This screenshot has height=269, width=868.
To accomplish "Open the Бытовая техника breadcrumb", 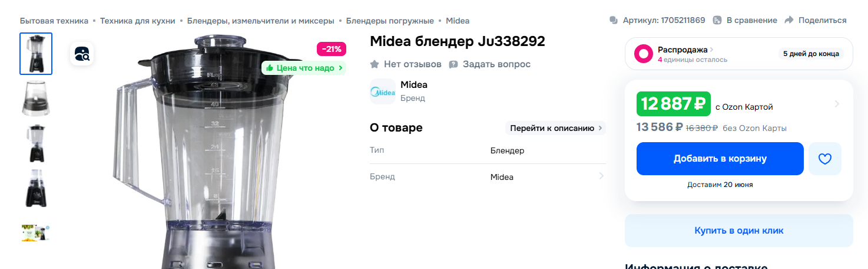I will click(54, 21).
